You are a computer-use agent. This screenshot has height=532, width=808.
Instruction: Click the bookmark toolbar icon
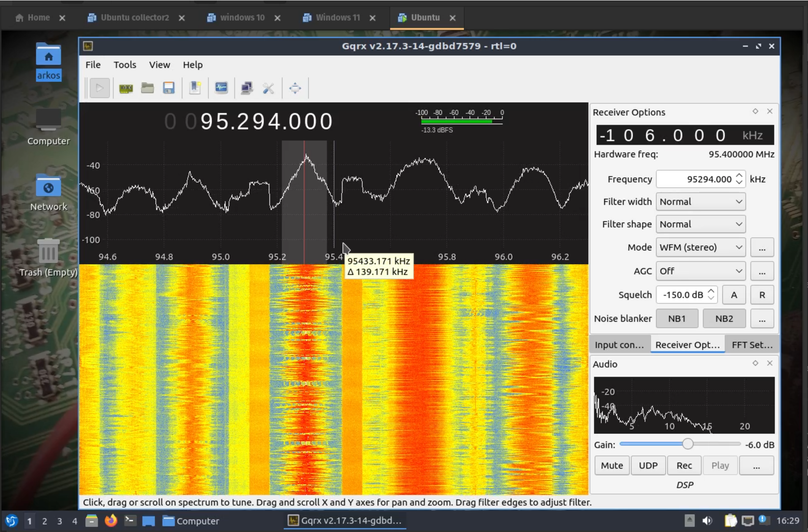pyautogui.click(x=195, y=88)
